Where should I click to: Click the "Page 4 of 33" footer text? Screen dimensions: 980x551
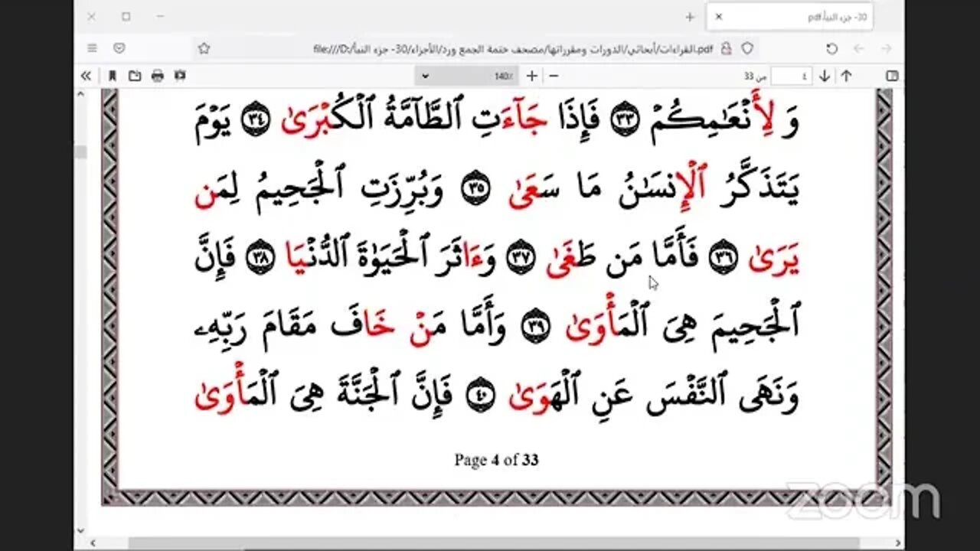pyautogui.click(x=496, y=460)
